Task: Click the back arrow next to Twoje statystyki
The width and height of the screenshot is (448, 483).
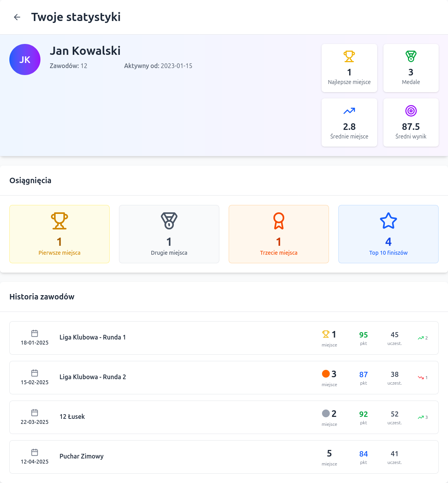Action: (x=17, y=17)
